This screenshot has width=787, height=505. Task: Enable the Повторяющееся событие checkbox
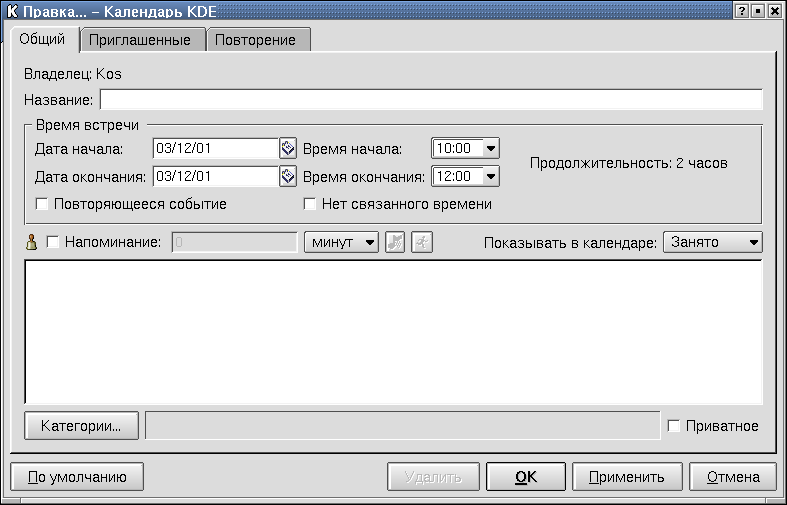pos(42,204)
